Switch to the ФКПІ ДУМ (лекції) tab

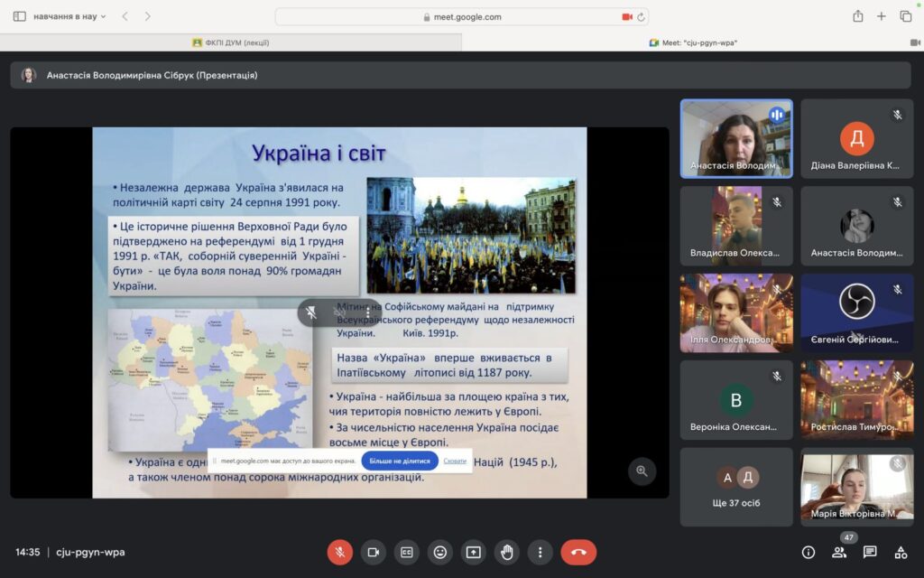point(231,42)
